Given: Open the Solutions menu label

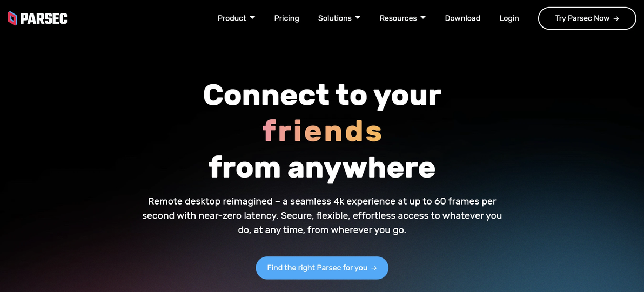Looking at the screenshot, I should click(335, 18).
